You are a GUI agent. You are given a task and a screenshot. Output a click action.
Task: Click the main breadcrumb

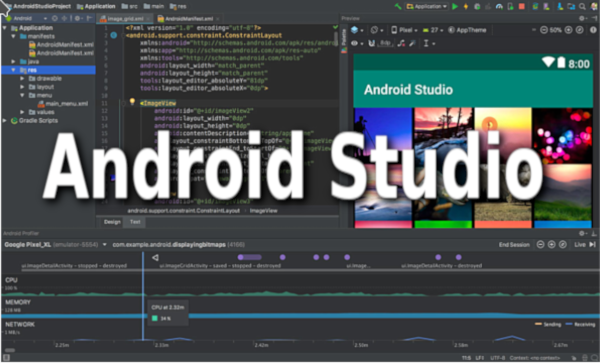153,7
